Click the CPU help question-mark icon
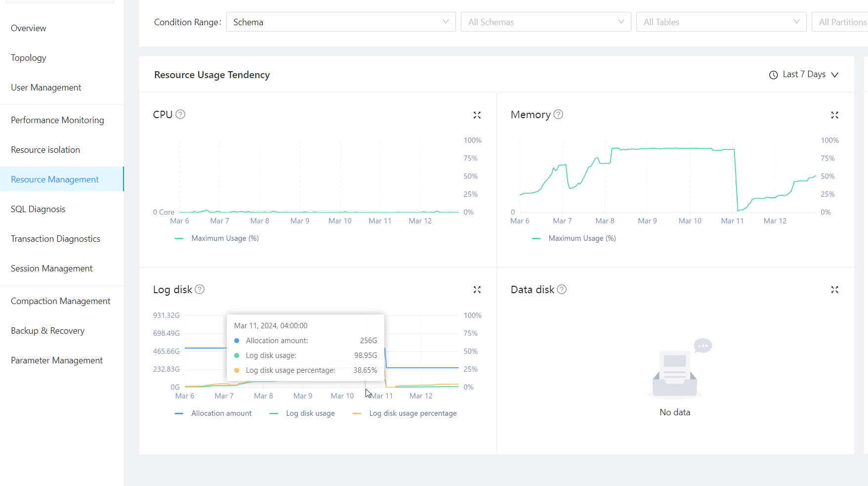Screen dimensions: 868x486 click(180, 114)
